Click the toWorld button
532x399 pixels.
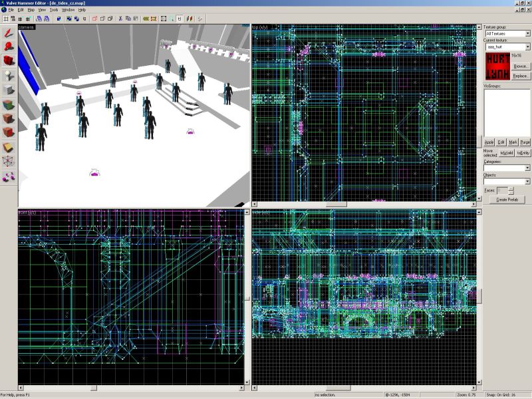coord(507,152)
